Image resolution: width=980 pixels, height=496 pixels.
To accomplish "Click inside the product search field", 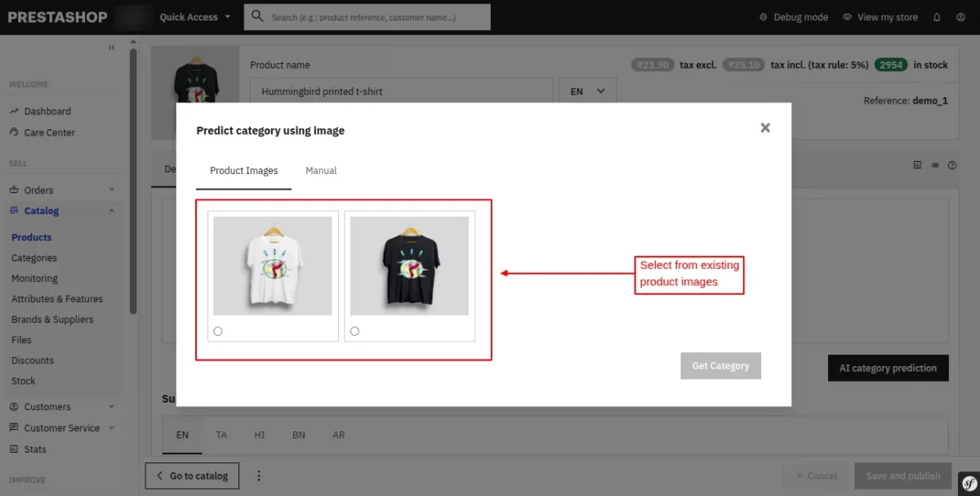I will click(376, 16).
